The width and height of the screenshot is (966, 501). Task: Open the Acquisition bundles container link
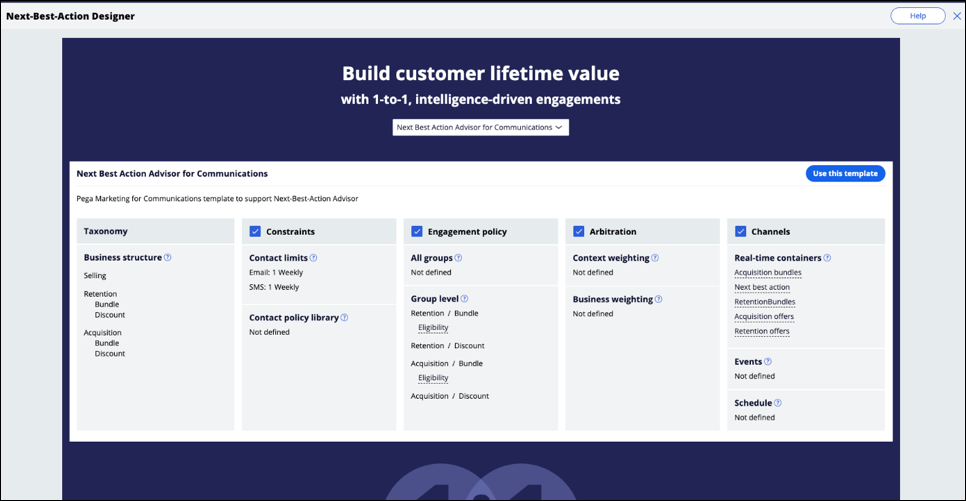click(x=767, y=273)
